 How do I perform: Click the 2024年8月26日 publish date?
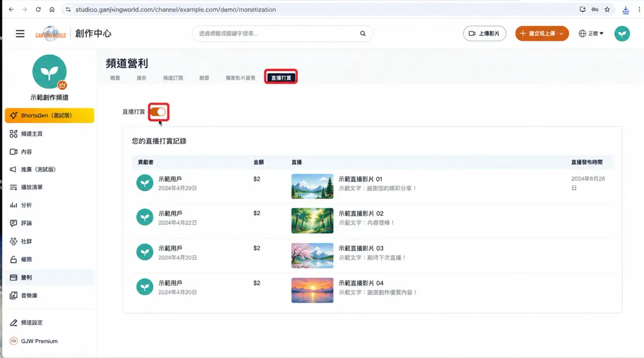588,184
